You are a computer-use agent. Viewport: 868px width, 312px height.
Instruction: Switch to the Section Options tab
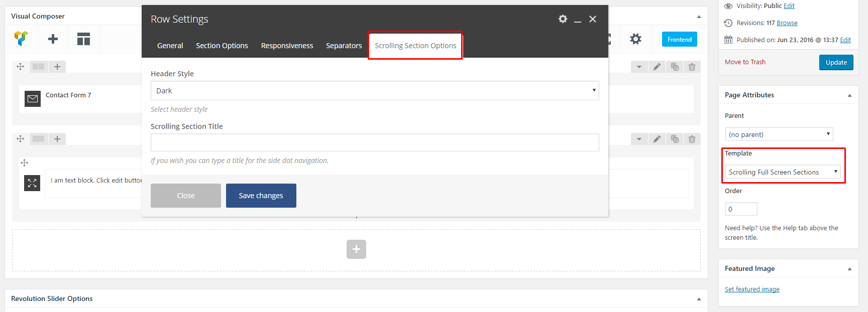click(x=222, y=46)
